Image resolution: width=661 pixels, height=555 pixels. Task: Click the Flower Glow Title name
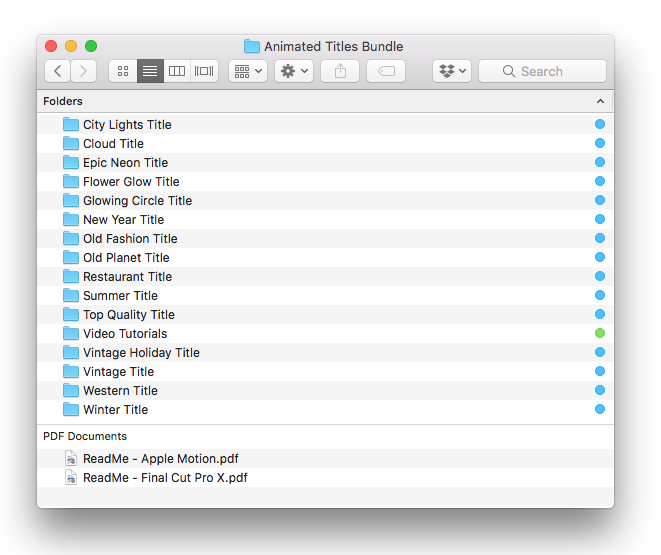[x=131, y=182]
